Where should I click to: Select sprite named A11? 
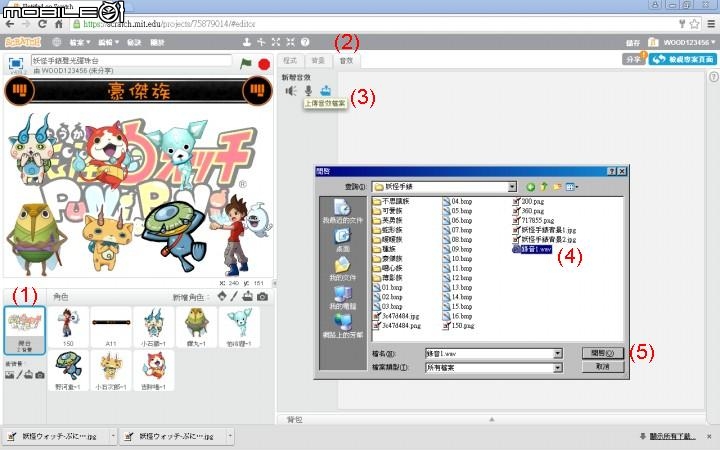(111, 327)
